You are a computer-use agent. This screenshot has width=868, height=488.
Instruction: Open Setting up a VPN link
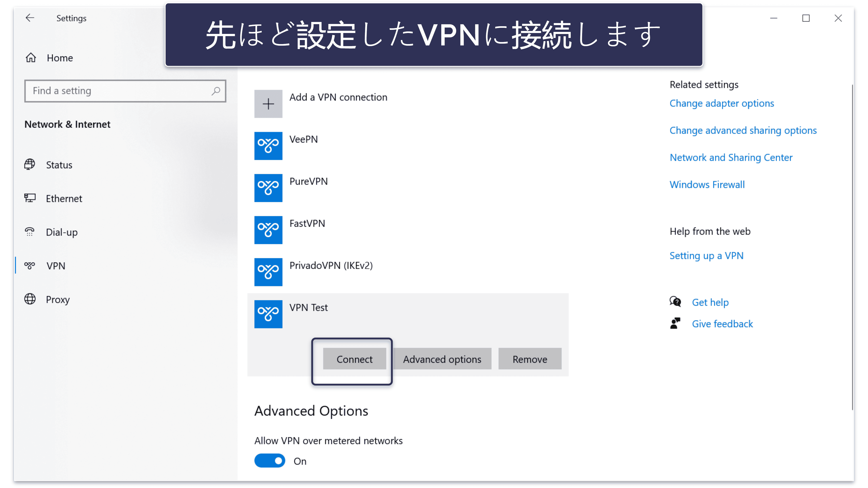[706, 256]
